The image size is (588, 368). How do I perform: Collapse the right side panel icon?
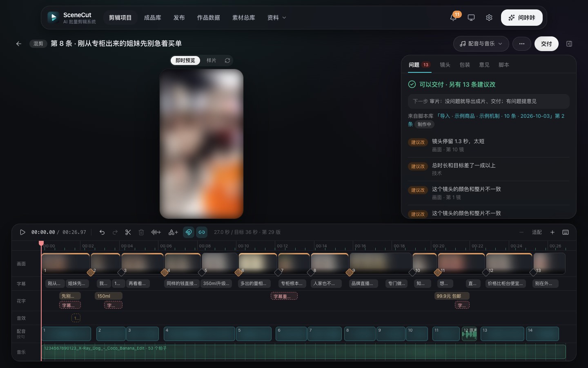point(569,44)
